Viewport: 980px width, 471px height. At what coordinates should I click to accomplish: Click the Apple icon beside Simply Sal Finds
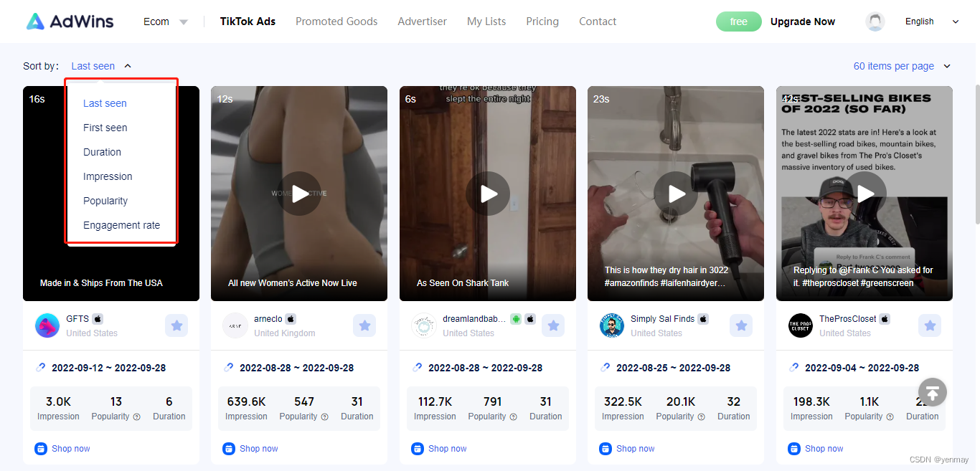(x=703, y=319)
